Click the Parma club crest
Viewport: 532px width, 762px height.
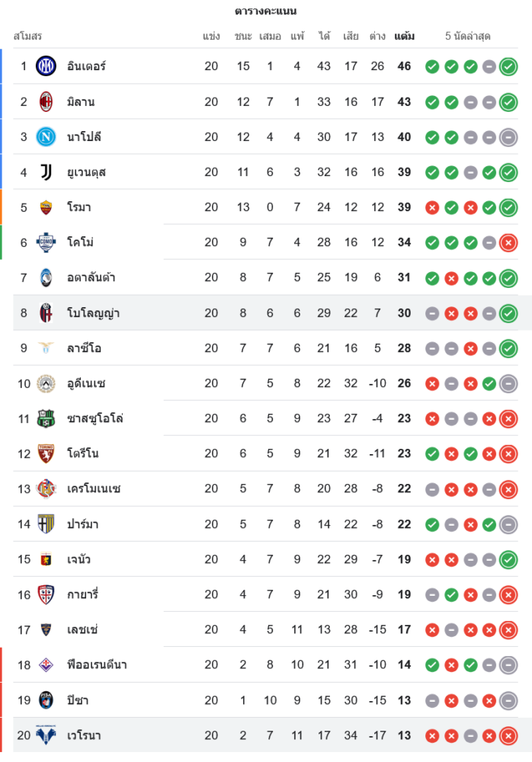tap(46, 524)
